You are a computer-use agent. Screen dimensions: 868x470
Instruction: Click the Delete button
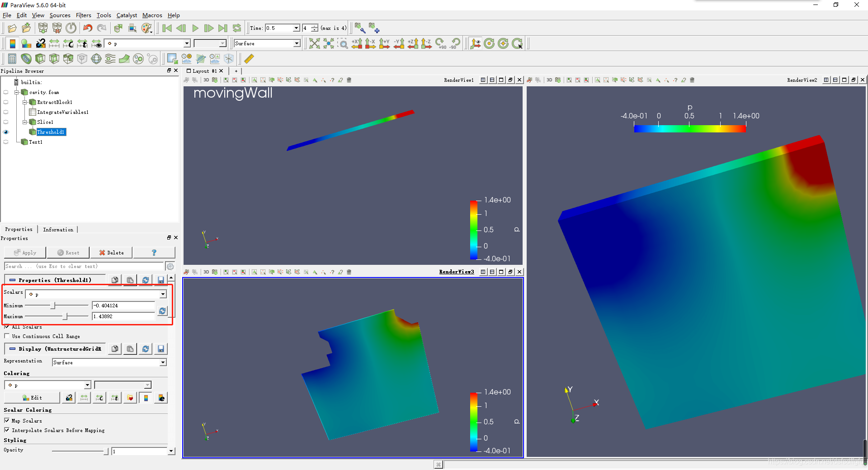(x=111, y=253)
